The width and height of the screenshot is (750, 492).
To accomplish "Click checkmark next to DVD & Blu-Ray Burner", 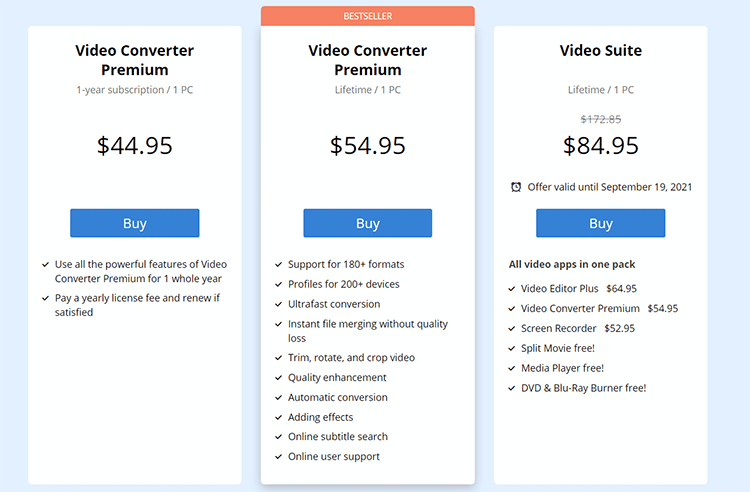I will coord(511,388).
